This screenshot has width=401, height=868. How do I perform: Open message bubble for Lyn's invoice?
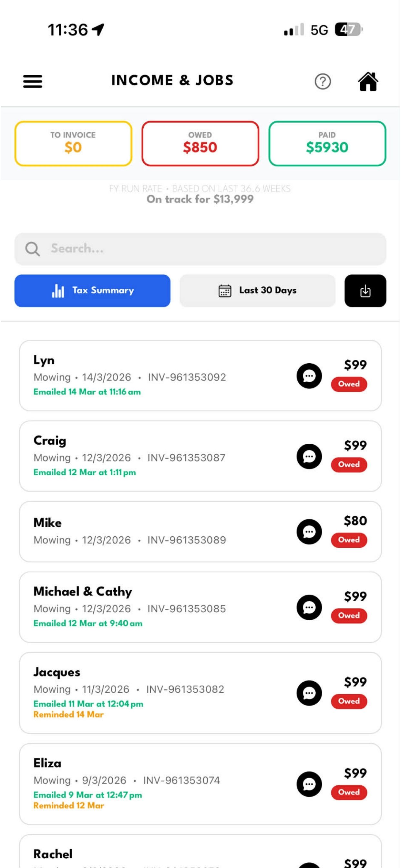(x=309, y=376)
